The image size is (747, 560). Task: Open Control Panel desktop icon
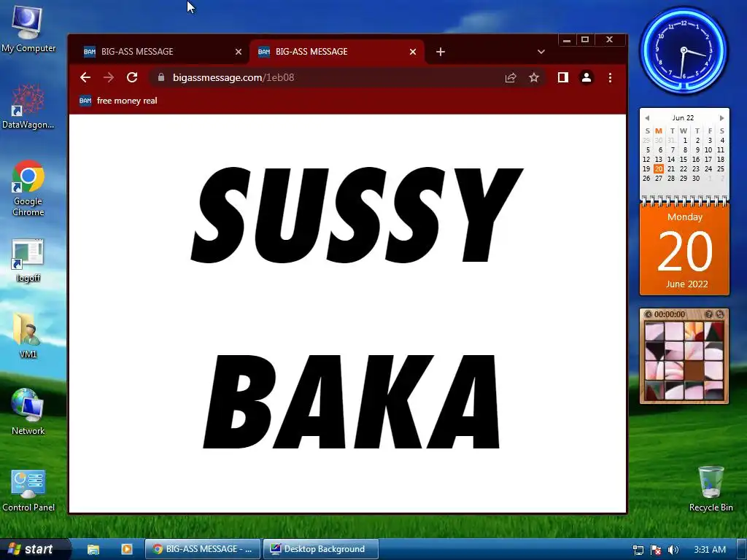pyautogui.click(x=28, y=491)
